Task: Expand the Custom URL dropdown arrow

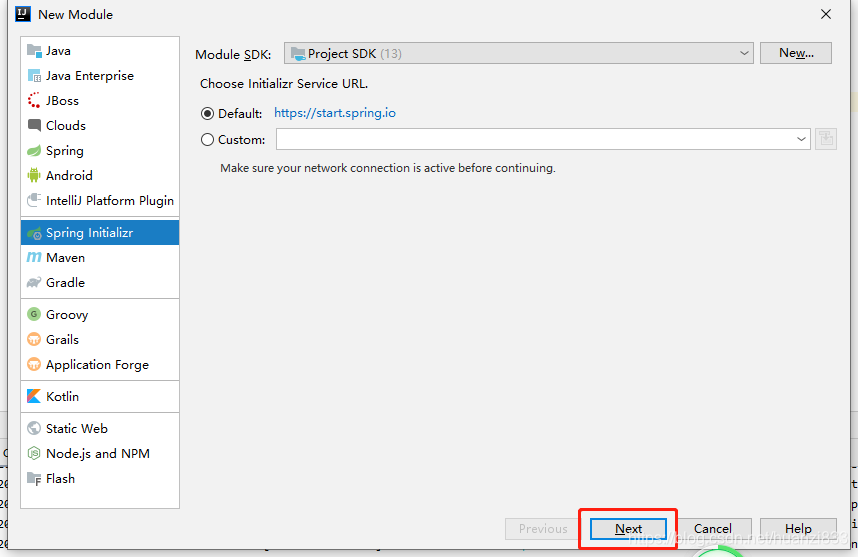Action: point(801,139)
